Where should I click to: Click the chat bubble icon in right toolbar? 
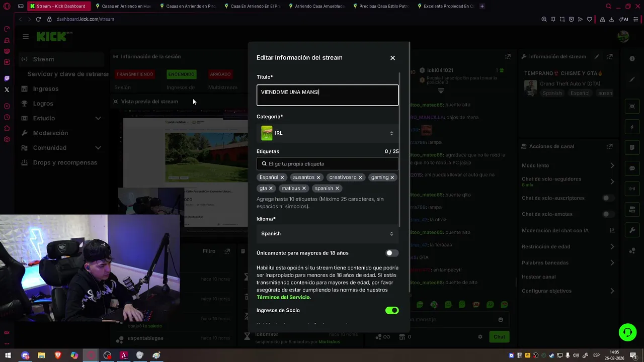tap(632, 168)
